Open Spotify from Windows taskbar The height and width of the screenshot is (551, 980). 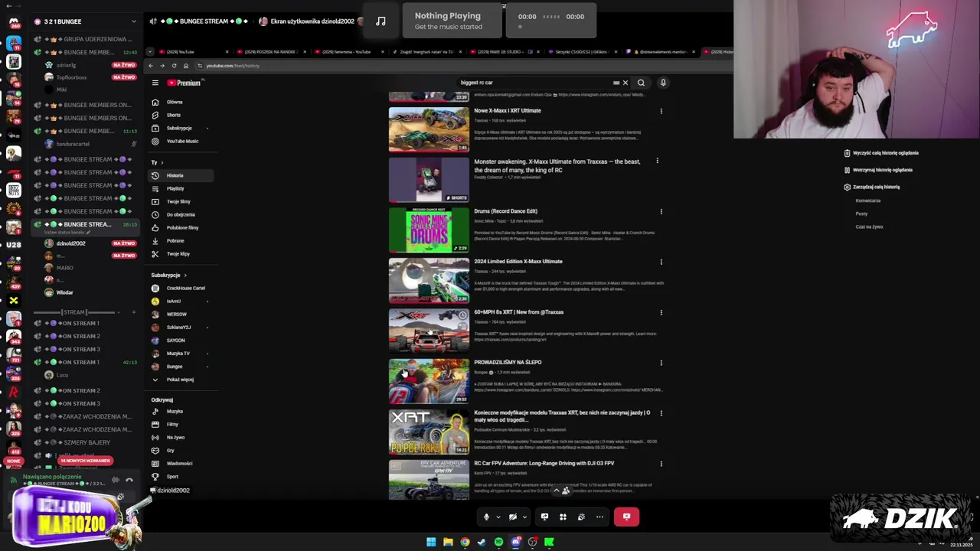coord(498,542)
